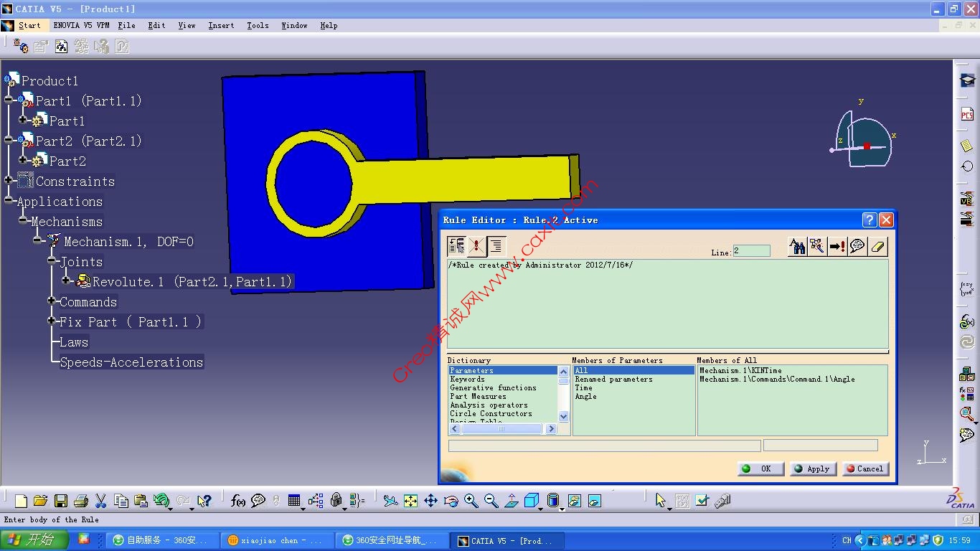The width and height of the screenshot is (980, 551).
Task: Collapse the Part1 (Part1.1) tree node
Action: point(9,100)
